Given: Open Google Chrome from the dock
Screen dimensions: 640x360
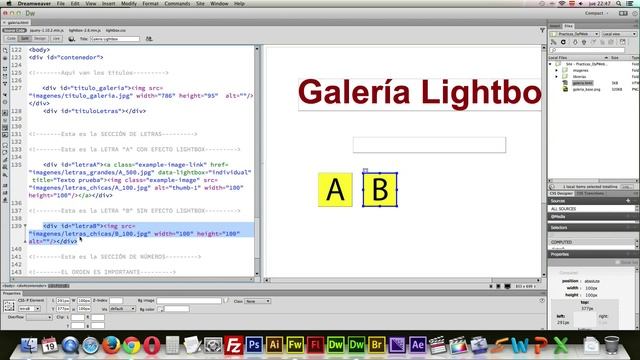Looking at the screenshot, I should tap(131, 346).
